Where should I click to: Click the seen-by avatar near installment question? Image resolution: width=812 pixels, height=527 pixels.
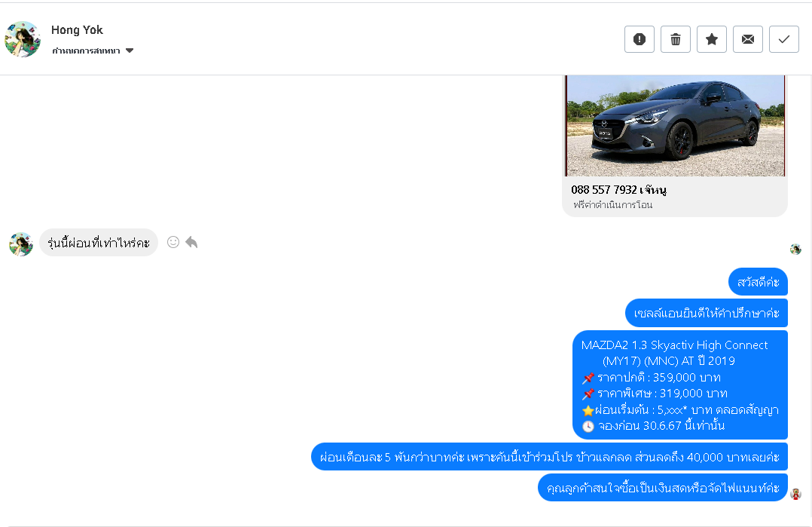point(795,250)
